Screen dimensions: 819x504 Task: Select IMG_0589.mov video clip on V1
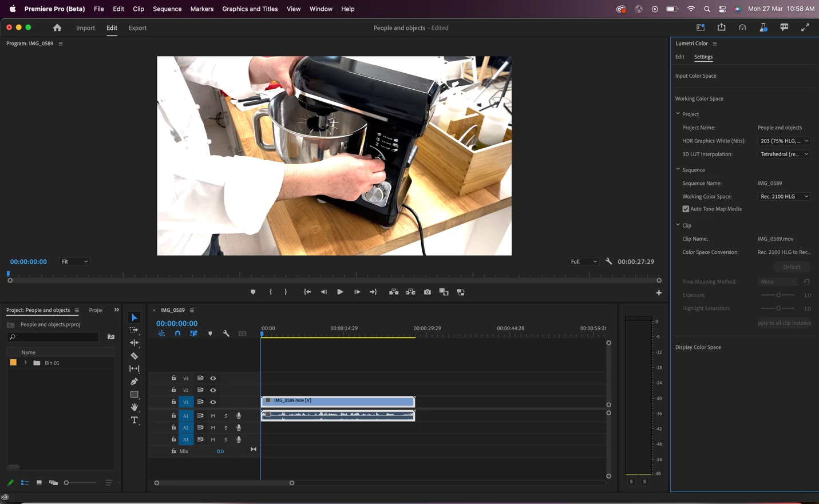click(x=338, y=402)
